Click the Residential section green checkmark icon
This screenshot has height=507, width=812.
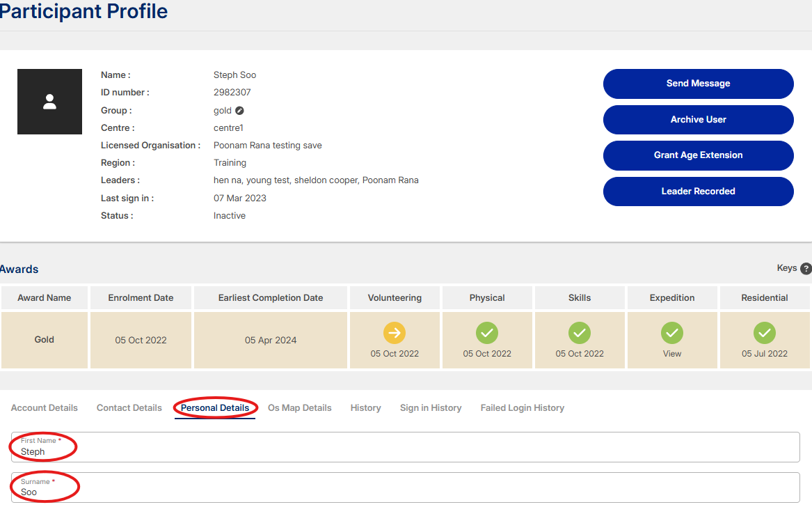(x=765, y=333)
